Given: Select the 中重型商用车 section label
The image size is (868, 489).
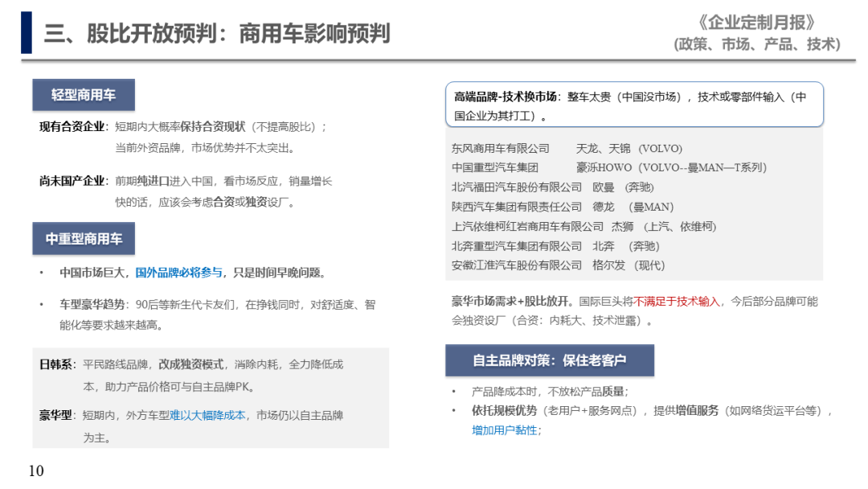Looking at the screenshot, I should pyautogui.click(x=84, y=239).
